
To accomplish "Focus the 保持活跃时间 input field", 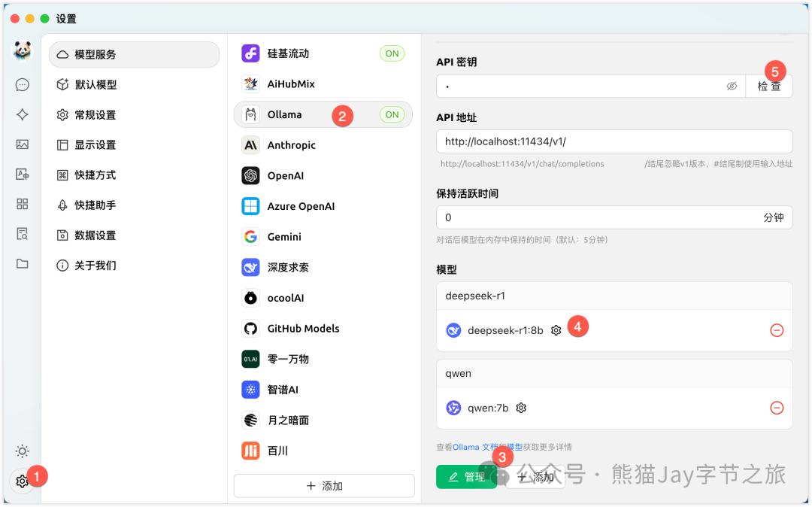I will click(614, 217).
